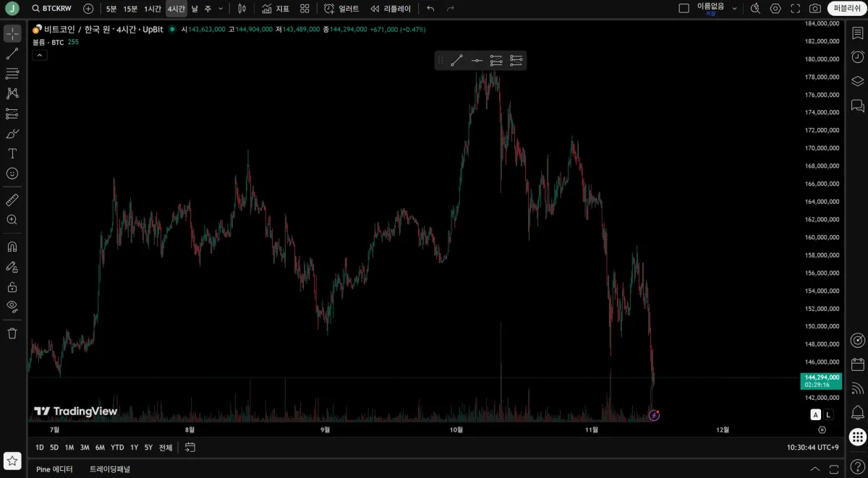Open indicator templates grid icon

click(305, 9)
